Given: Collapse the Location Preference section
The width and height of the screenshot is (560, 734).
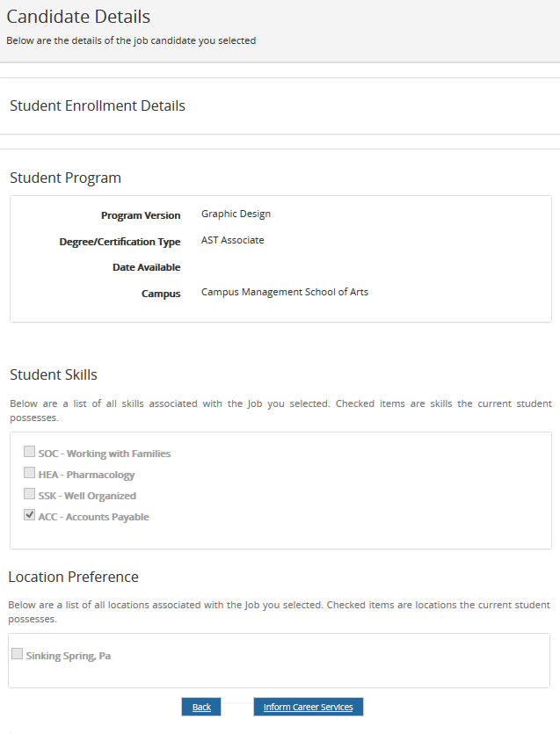Looking at the screenshot, I should (74, 577).
